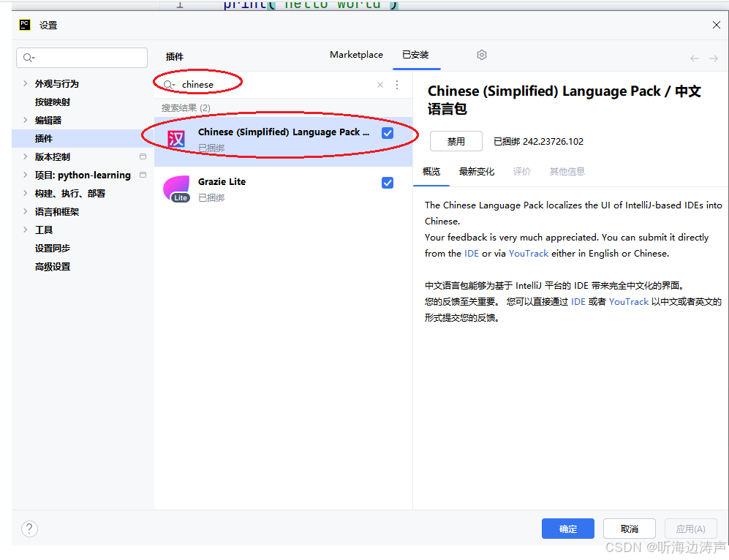
Task: Select the Grazie Lite plugin row
Action: pyautogui.click(x=283, y=189)
